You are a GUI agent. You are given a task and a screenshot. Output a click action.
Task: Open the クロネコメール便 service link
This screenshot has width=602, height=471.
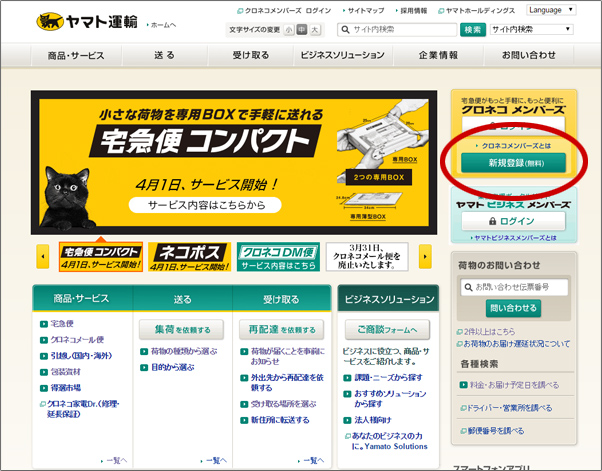coord(72,340)
